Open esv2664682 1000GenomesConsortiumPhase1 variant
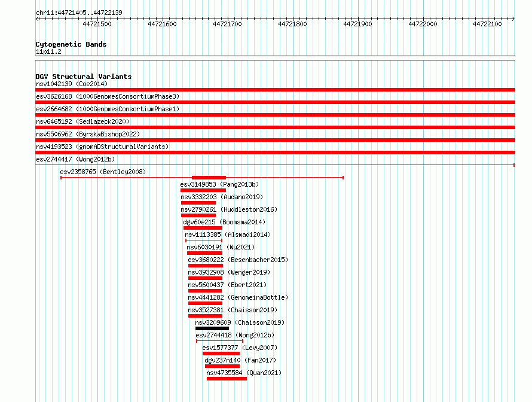Image resolution: width=532 pixels, height=402 pixels. (x=108, y=109)
